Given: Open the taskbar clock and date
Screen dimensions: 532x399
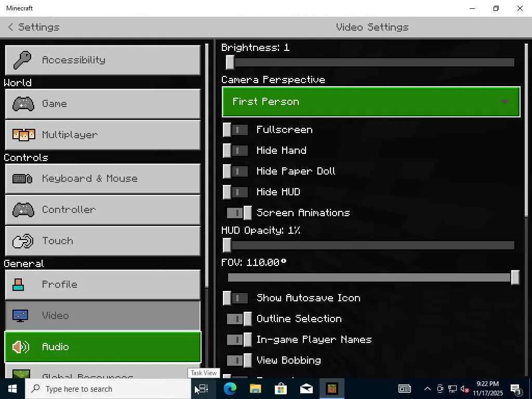Looking at the screenshot, I should pyautogui.click(x=487, y=389).
